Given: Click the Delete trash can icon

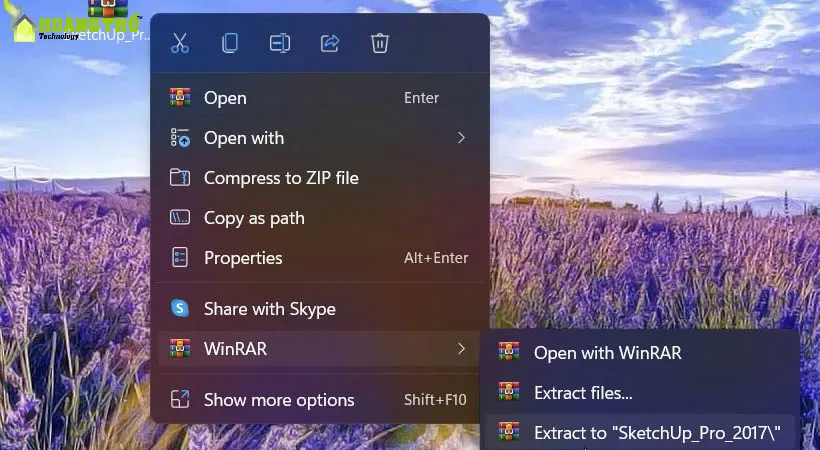Looking at the screenshot, I should [380, 43].
